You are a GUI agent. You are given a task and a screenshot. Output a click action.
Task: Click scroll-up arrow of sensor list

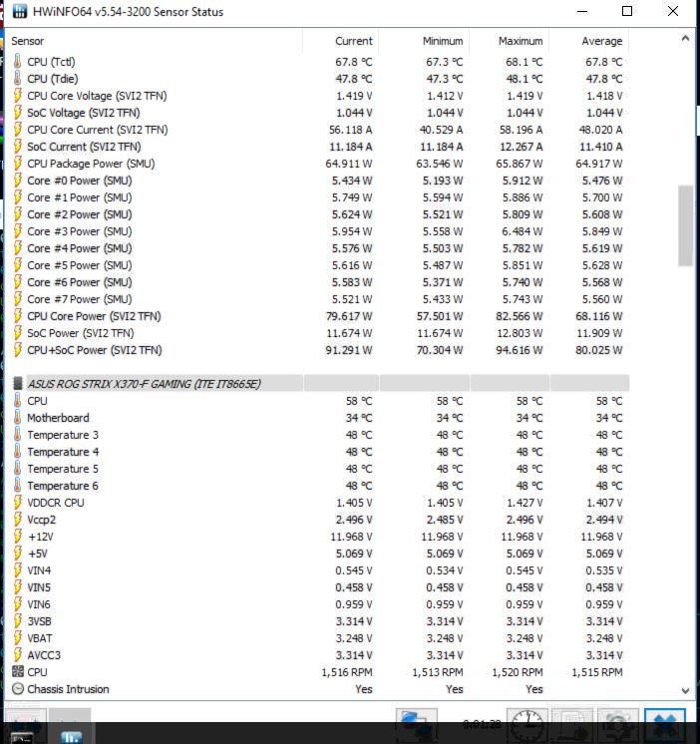[685, 39]
